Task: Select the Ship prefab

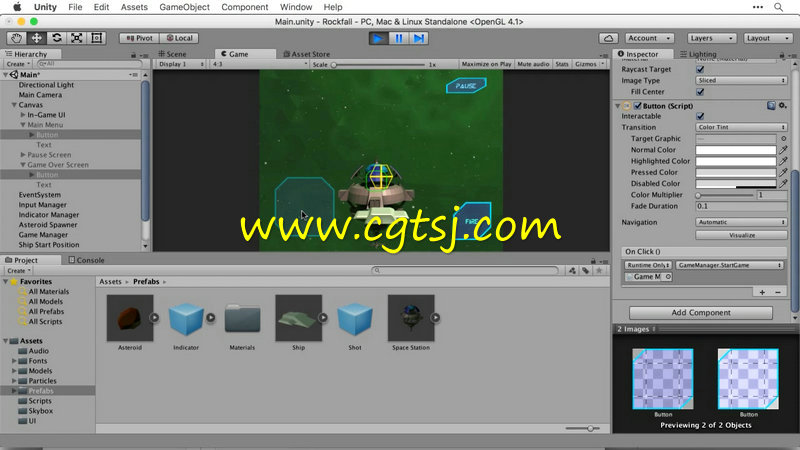Action: point(298,318)
